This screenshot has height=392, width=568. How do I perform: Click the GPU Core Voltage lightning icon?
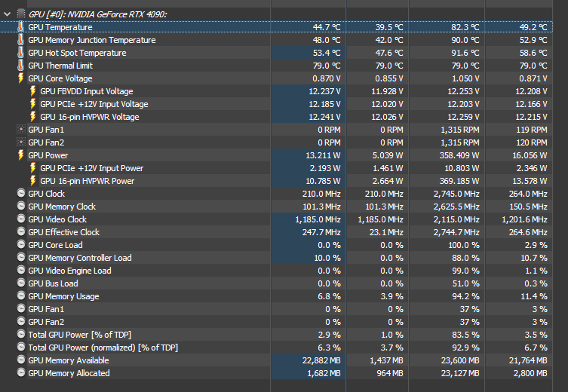[x=21, y=78]
